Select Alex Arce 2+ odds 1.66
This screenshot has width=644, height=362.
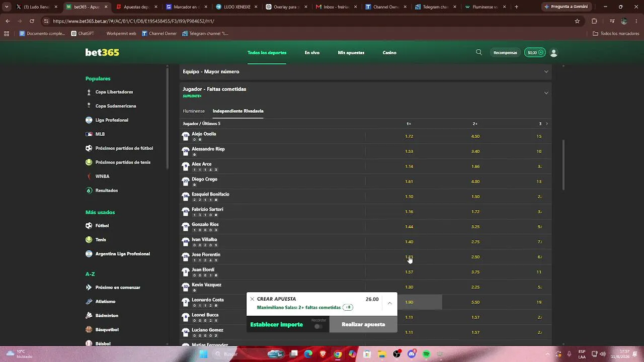pyautogui.click(x=475, y=166)
